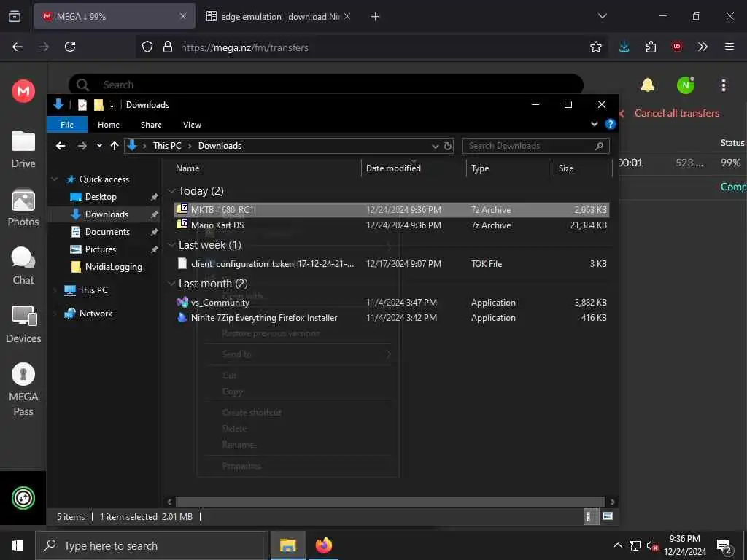747x560 pixels.
Task: Click the horizontal scrollbar in Explorer
Action: [390, 502]
